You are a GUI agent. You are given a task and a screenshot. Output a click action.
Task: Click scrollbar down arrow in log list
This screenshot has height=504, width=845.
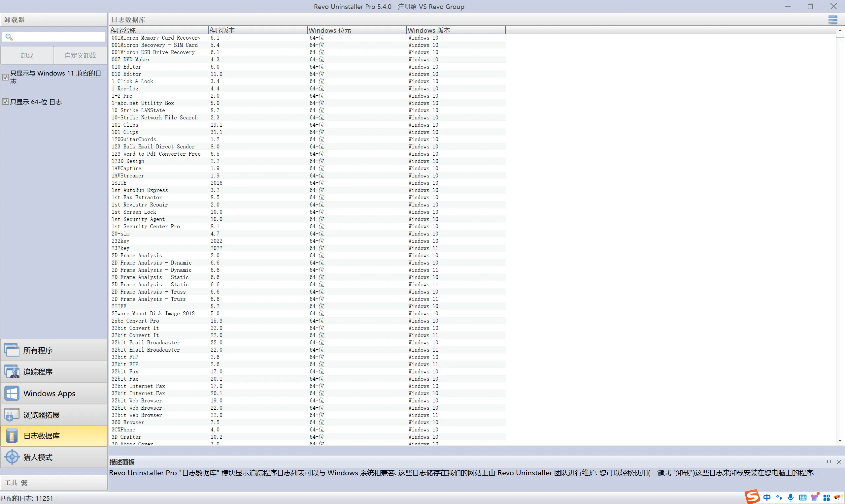coord(840,441)
